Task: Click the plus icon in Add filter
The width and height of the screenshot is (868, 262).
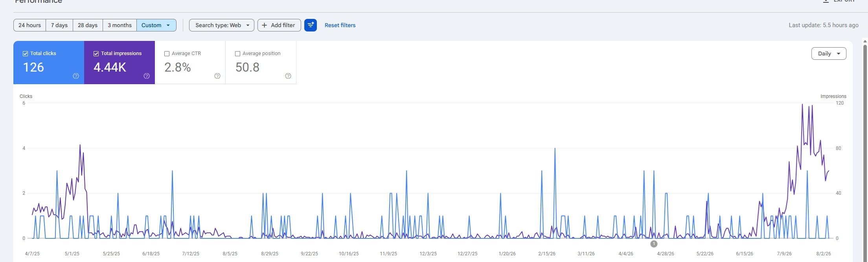Action: point(265,25)
